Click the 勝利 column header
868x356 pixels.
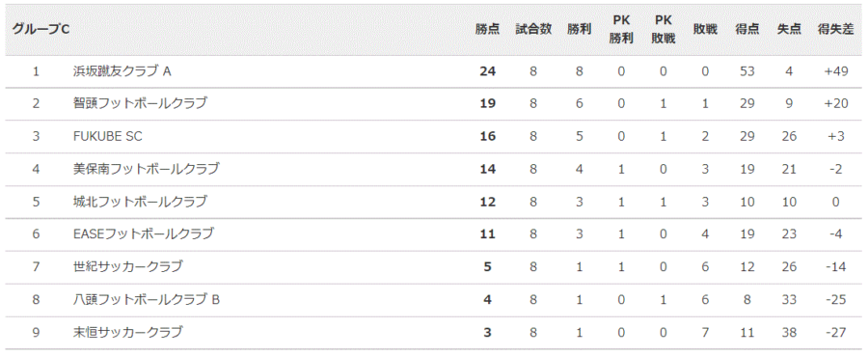pos(579,29)
